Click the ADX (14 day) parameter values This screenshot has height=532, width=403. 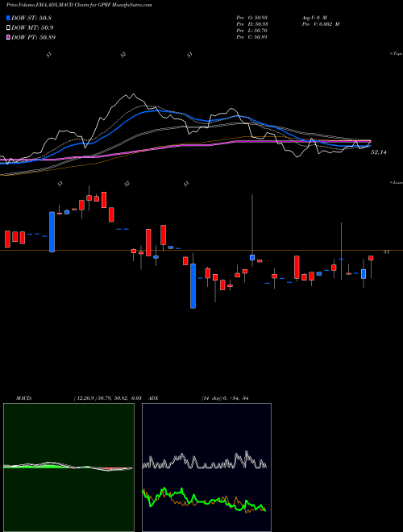tap(225, 398)
